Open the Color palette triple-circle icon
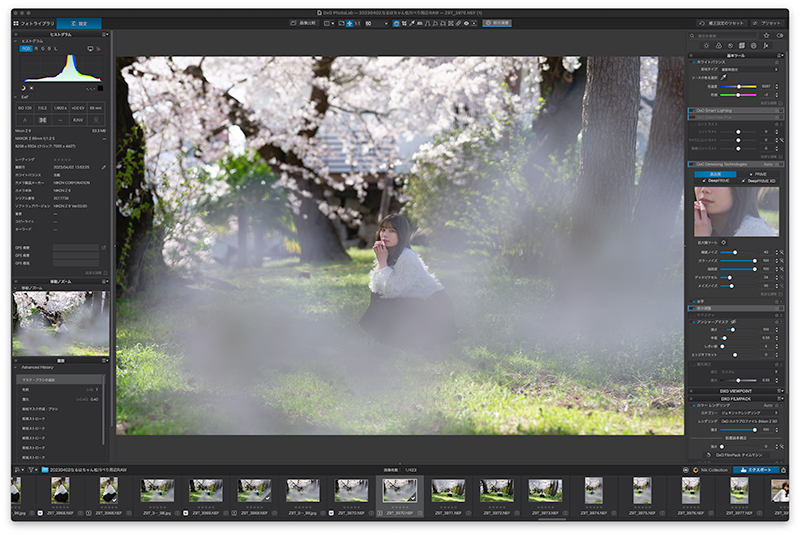Viewport: 800px width, 535px height. click(719, 46)
